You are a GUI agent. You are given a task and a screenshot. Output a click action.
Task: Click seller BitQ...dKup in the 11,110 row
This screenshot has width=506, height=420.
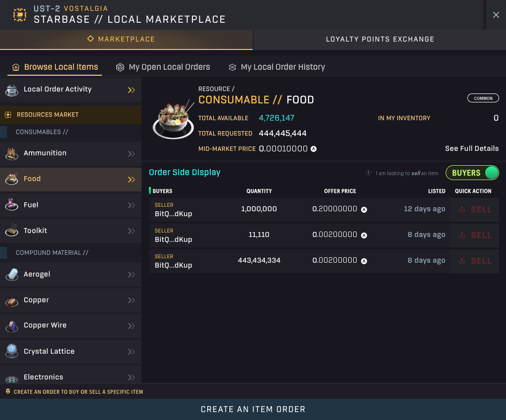pos(173,239)
